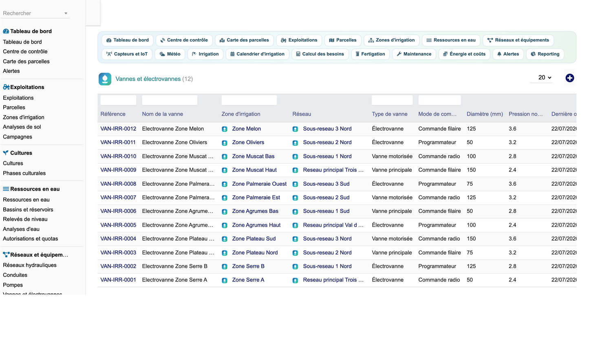Switch to the Zones d'irrigation tab
Viewport: 589px width, 364px height.
pyautogui.click(x=391, y=40)
